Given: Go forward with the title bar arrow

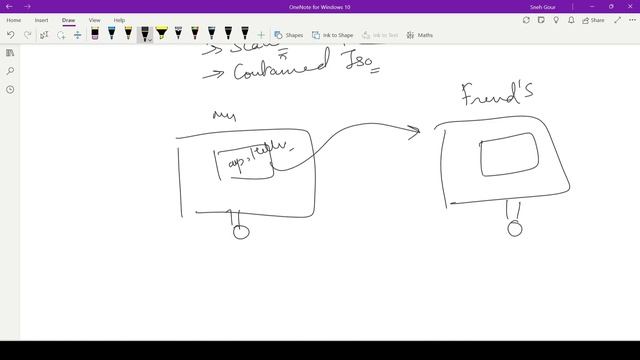Looking at the screenshot, I should 27,7.
